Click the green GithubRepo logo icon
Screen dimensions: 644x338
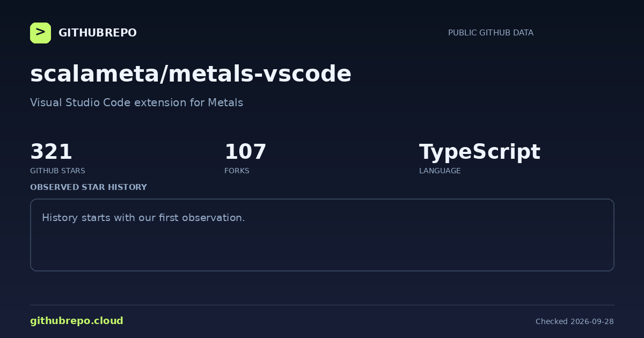point(40,33)
